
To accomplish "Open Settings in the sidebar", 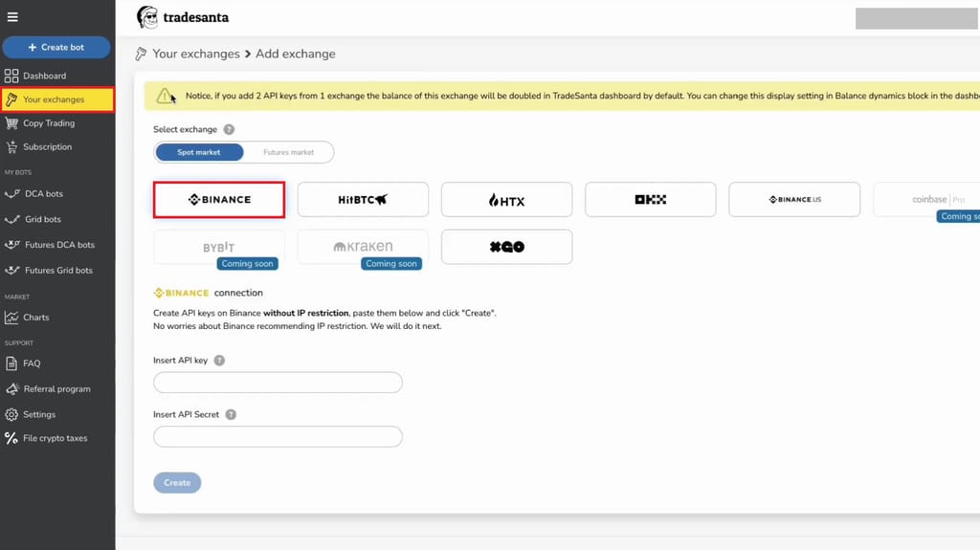I will (39, 414).
